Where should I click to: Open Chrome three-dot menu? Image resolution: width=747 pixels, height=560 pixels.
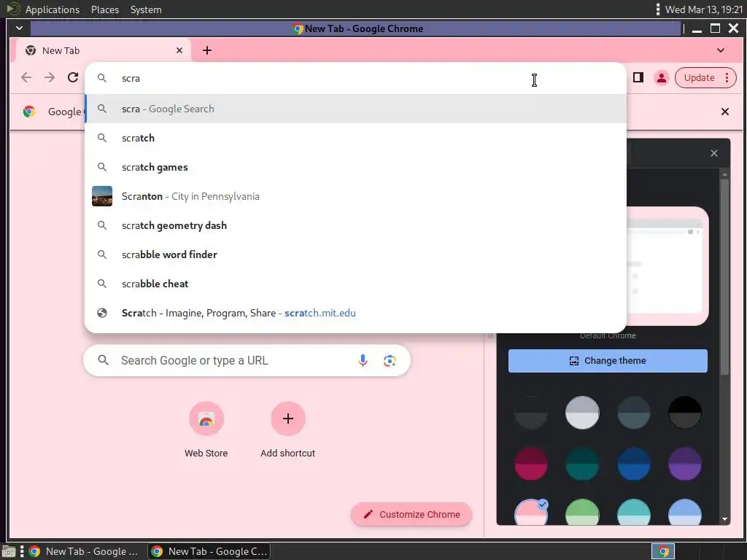tap(727, 77)
